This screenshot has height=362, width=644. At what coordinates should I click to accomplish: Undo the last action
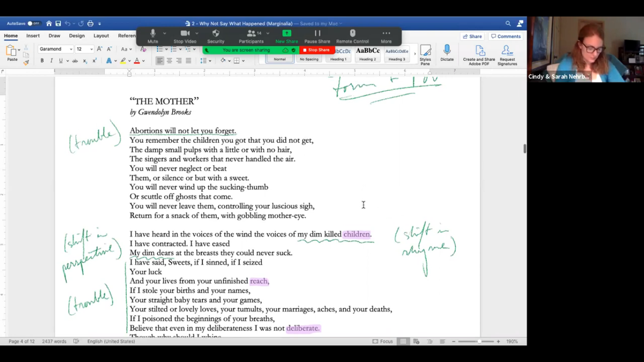[x=67, y=24]
